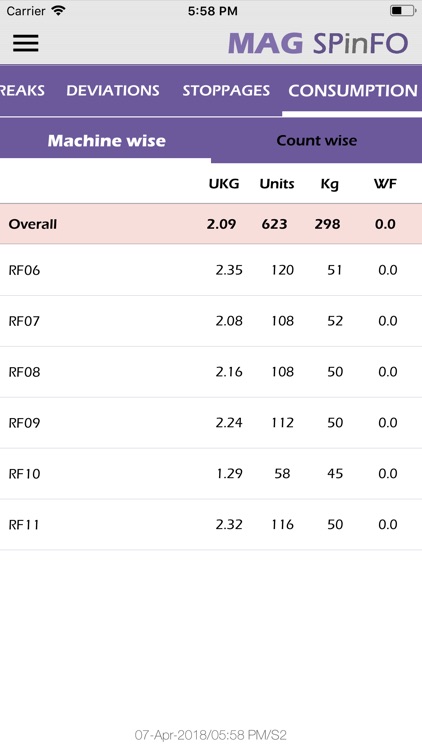
Task: Select the RF11 machine row
Action: [211, 525]
